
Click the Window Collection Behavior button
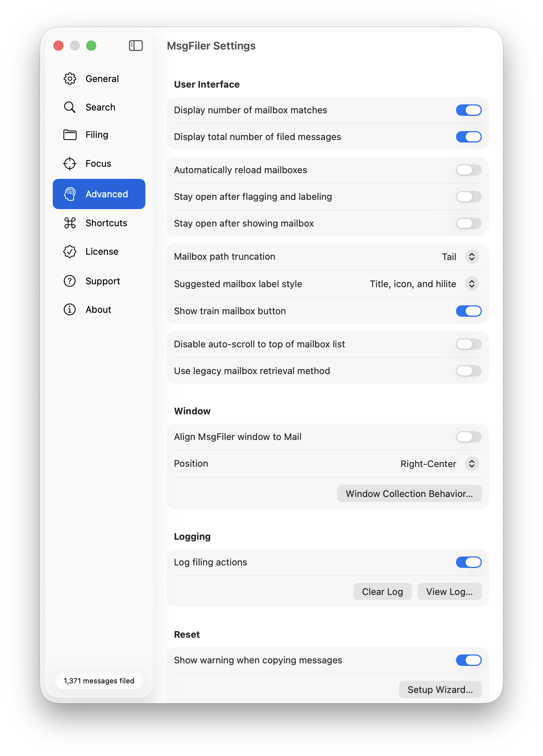409,494
